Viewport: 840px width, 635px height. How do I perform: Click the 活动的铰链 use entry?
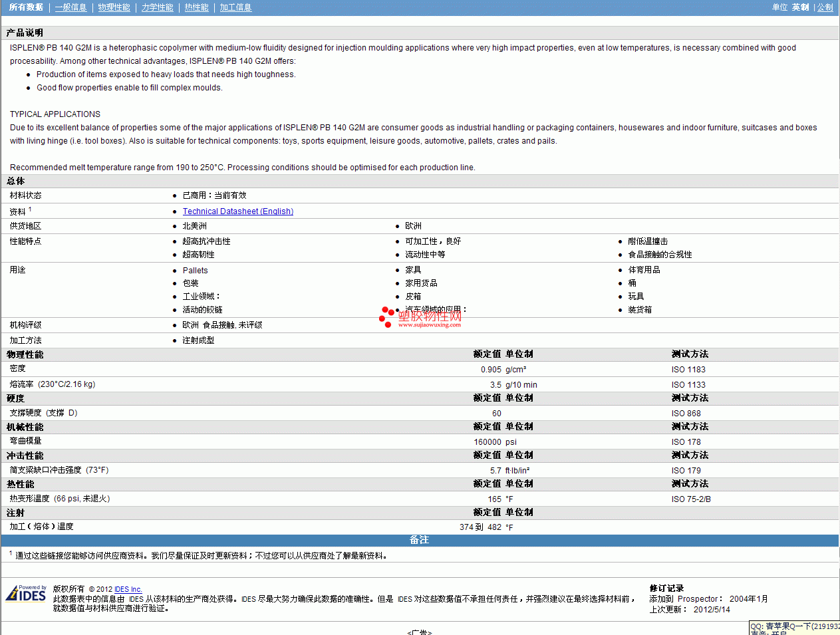tap(202, 310)
